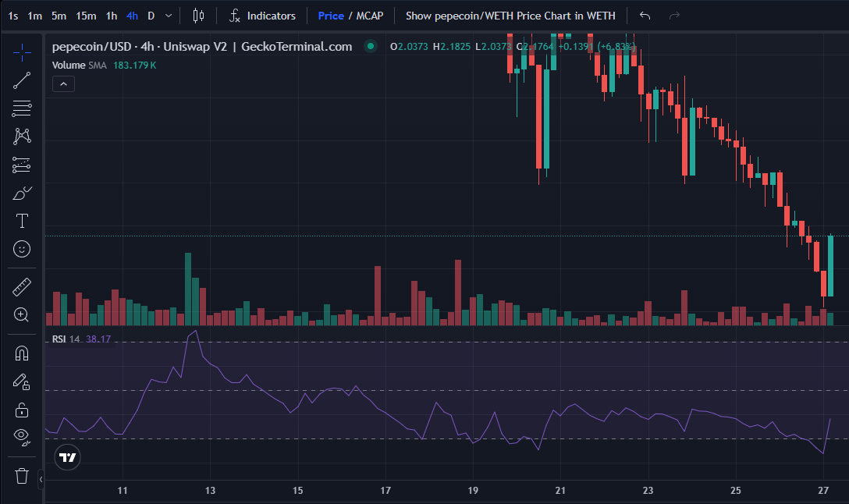This screenshot has height=504, width=849.
Task: Toggle hide all drawings eye icon
Action: coord(22,437)
